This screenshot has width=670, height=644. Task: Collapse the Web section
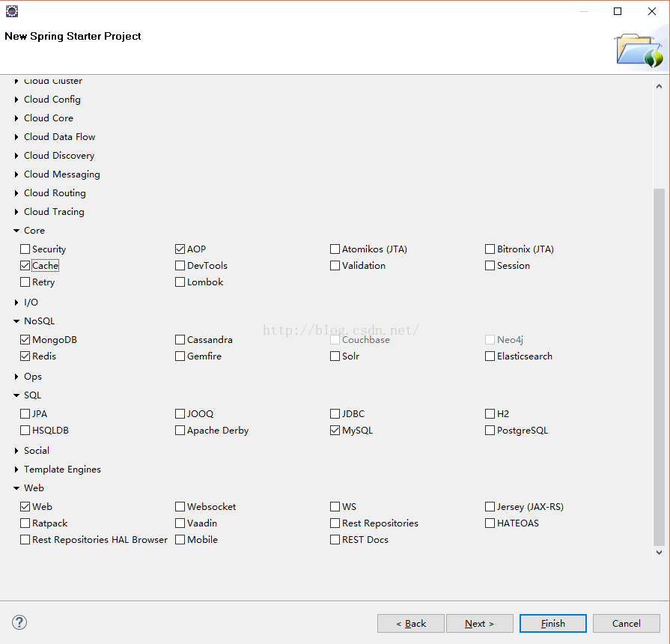tap(16, 488)
